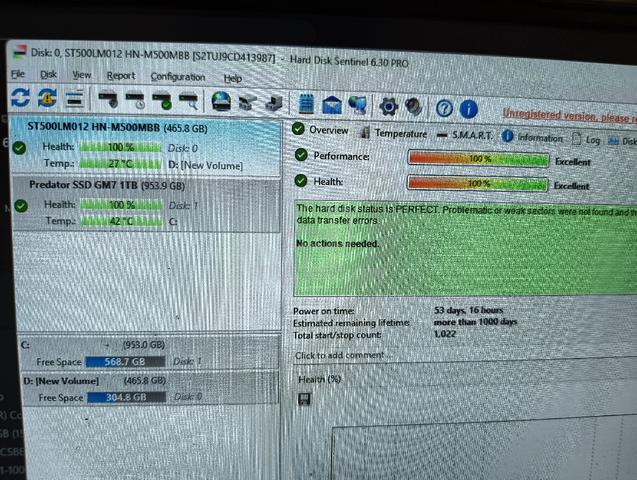Click the speaker sound icon
637x480 pixels.
tap(414, 107)
